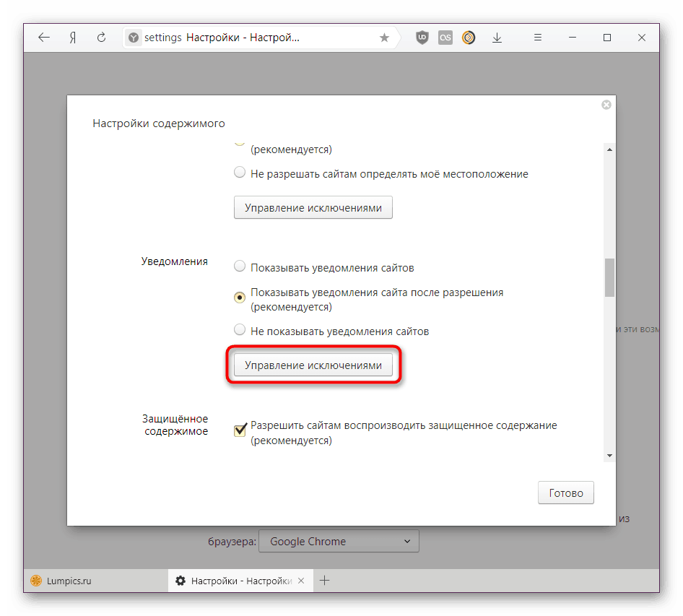Close the content settings dialog with X
Image resolution: width=683 pixels, height=616 pixels.
point(606,105)
